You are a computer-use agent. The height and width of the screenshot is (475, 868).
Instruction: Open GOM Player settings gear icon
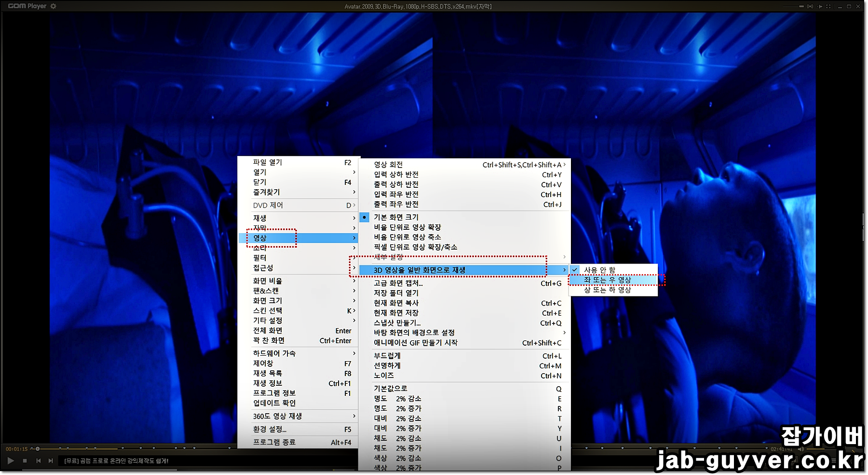pos(54,6)
